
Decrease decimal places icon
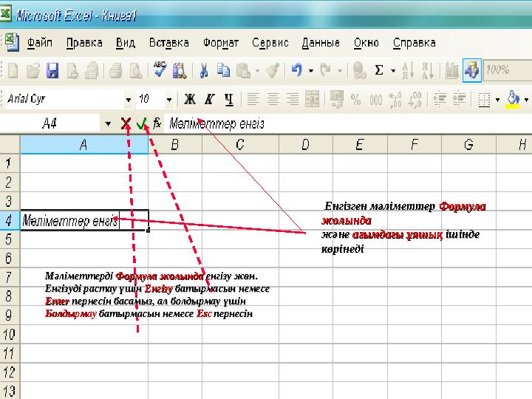[x=415, y=100]
